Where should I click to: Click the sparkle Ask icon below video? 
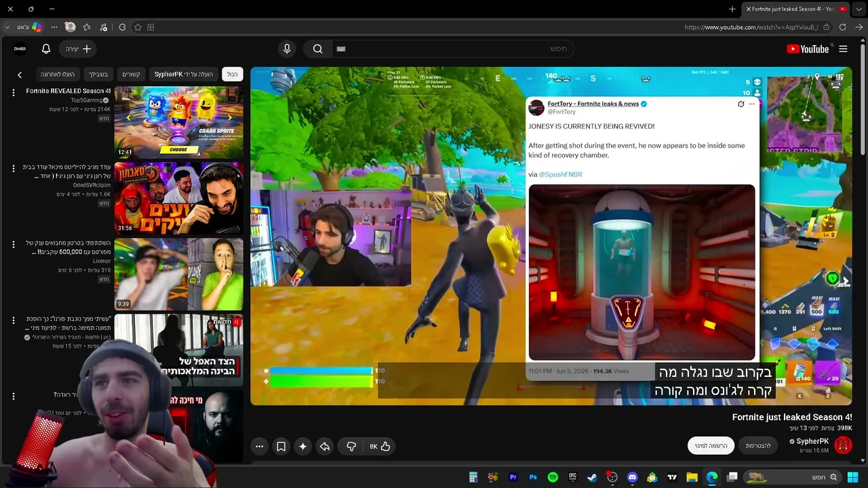[302, 446]
